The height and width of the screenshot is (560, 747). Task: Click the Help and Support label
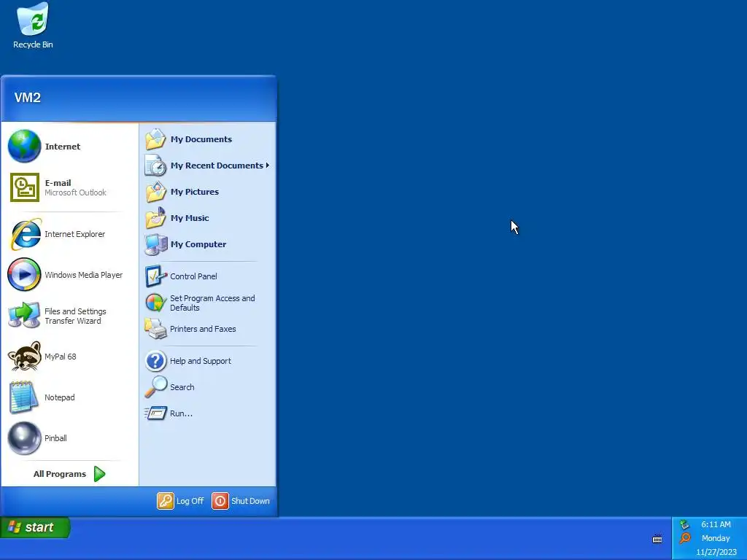point(201,361)
